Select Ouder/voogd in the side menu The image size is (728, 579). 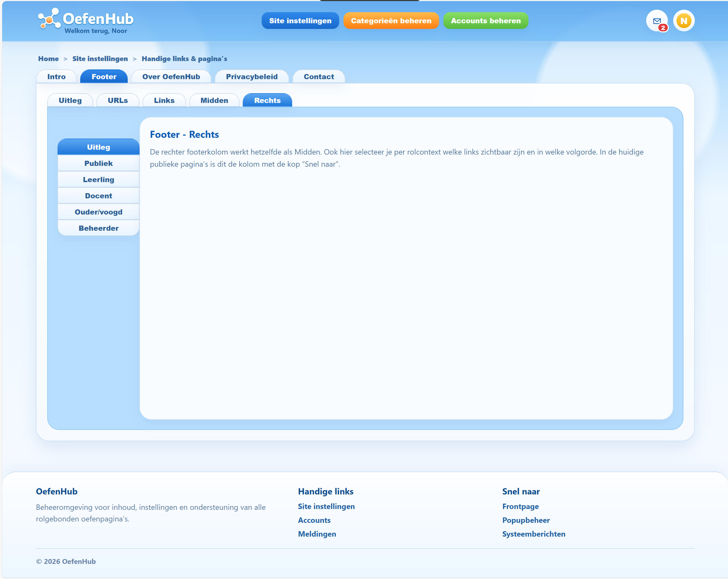point(99,212)
